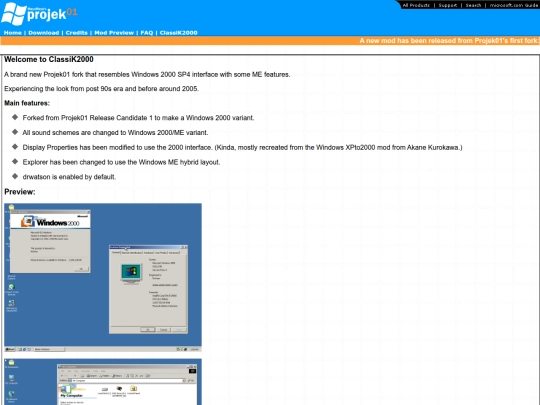This screenshot has width=540, height=405.
Task: Click the diamond bullet beside drwatson line
Action: 15,176
